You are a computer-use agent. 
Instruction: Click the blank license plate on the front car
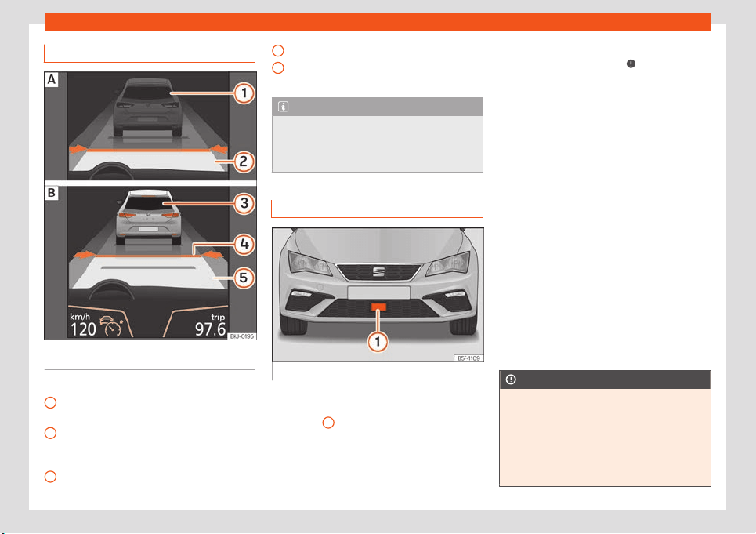[x=379, y=292]
